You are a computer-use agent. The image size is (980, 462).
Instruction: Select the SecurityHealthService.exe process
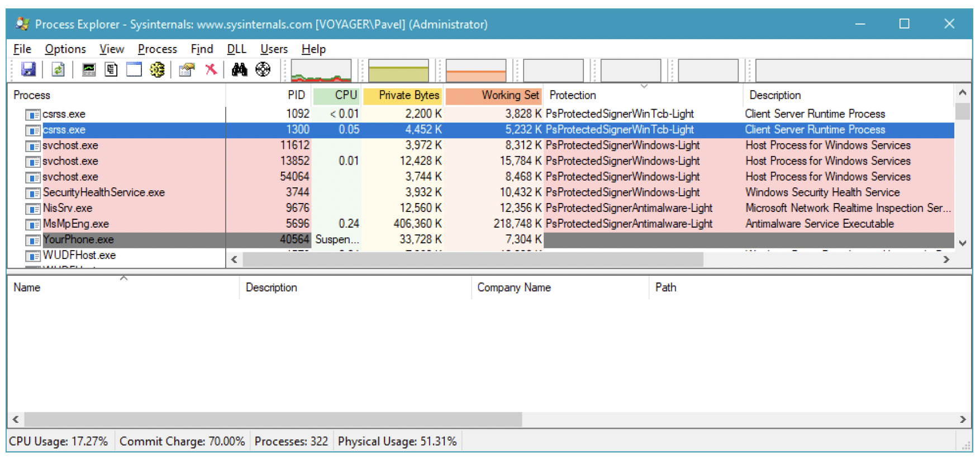481,192
